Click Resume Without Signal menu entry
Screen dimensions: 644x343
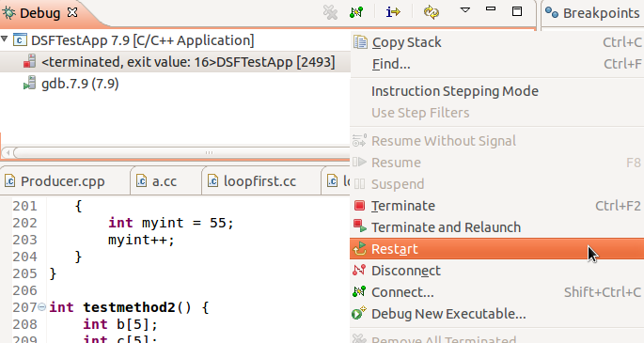pyautogui.click(x=497, y=141)
